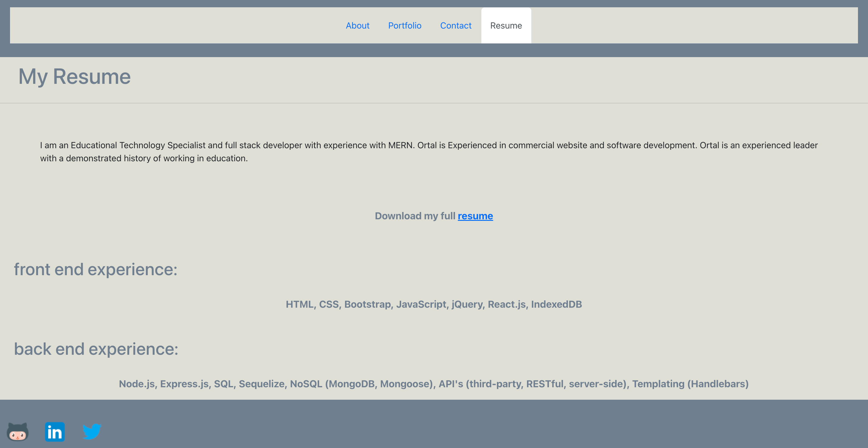Click the 'My Resume' page heading

click(74, 77)
